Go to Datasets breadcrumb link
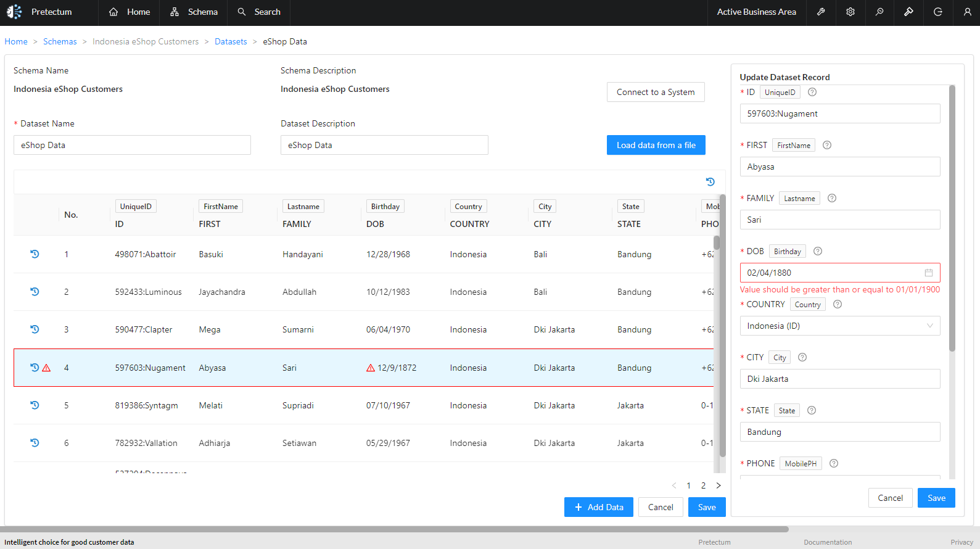The width and height of the screenshot is (980, 549). (x=231, y=41)
